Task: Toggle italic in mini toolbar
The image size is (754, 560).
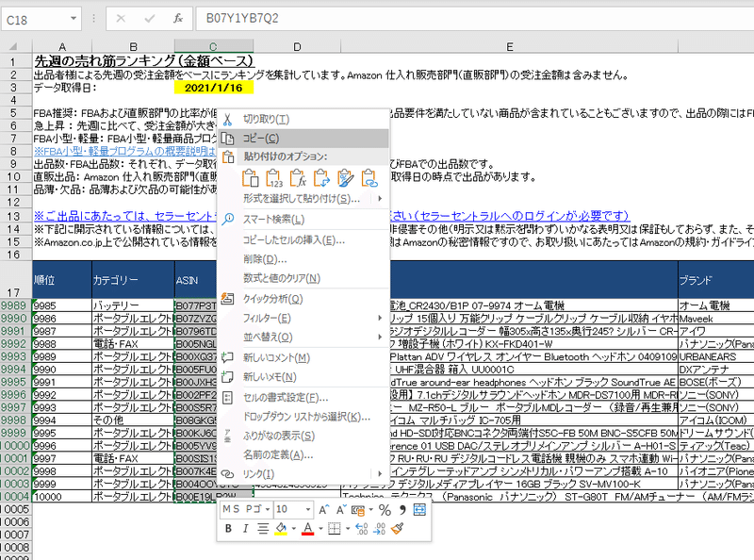Action: (245, 529)
